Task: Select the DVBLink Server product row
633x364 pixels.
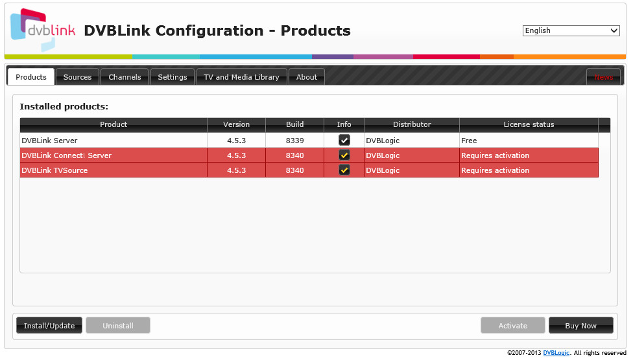Action: pos(113,141)
